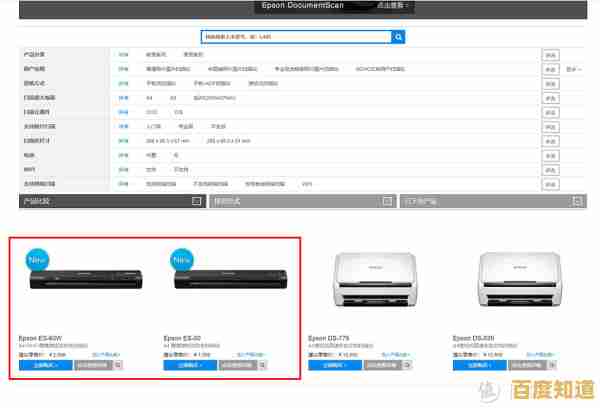Expand the 产品比较 panel bar
Image resolution: width=600 pixels, height=408 pixels.
(x=109, y=201)
